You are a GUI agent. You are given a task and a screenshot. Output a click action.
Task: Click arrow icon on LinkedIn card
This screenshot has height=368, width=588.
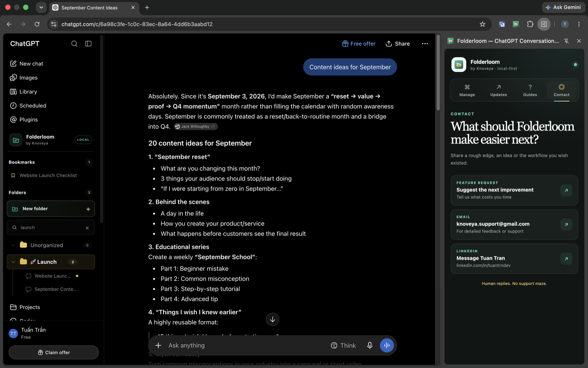tap(566, 259)
